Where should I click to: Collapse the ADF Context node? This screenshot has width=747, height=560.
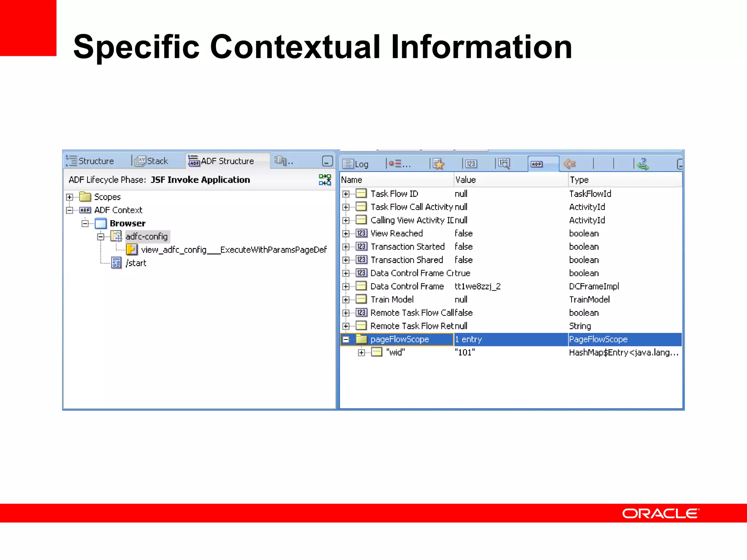point(69,210)
